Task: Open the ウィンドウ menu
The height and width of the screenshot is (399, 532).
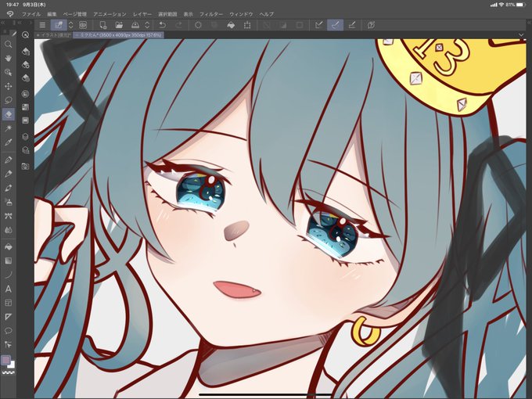Action: point(241,14)
